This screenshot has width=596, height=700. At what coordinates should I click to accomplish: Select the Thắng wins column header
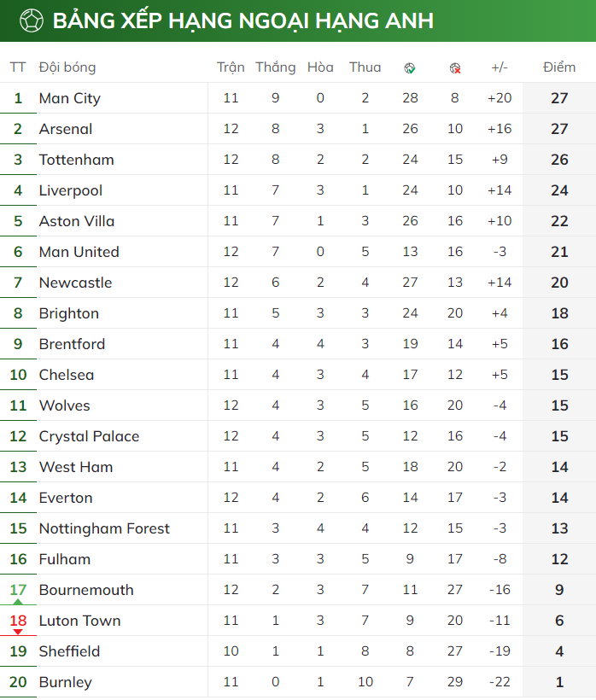coord(275,67)
